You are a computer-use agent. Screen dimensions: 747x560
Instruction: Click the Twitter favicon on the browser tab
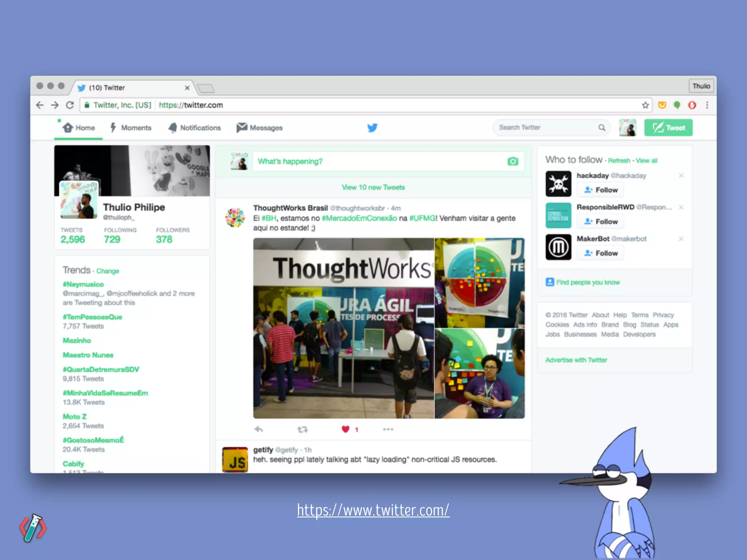pyautogui.click(x=82, y=88)
